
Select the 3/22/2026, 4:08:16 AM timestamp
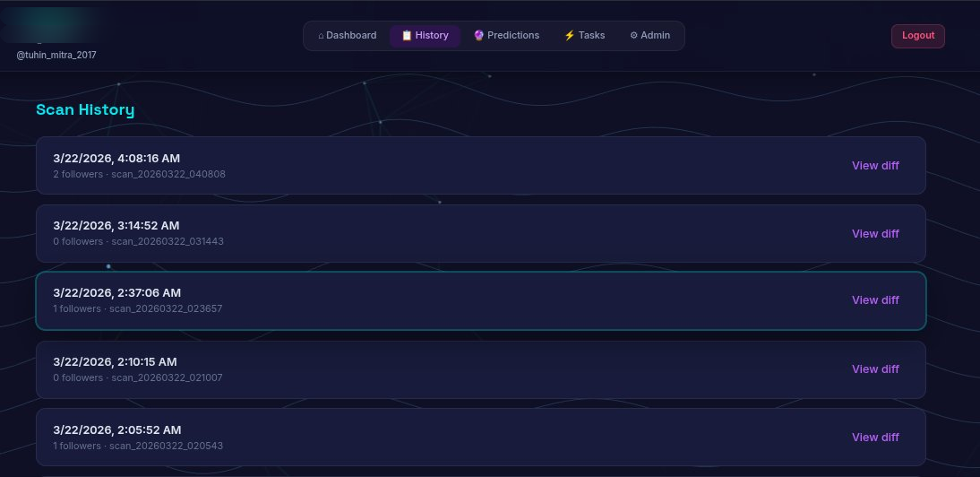point(116,158)
